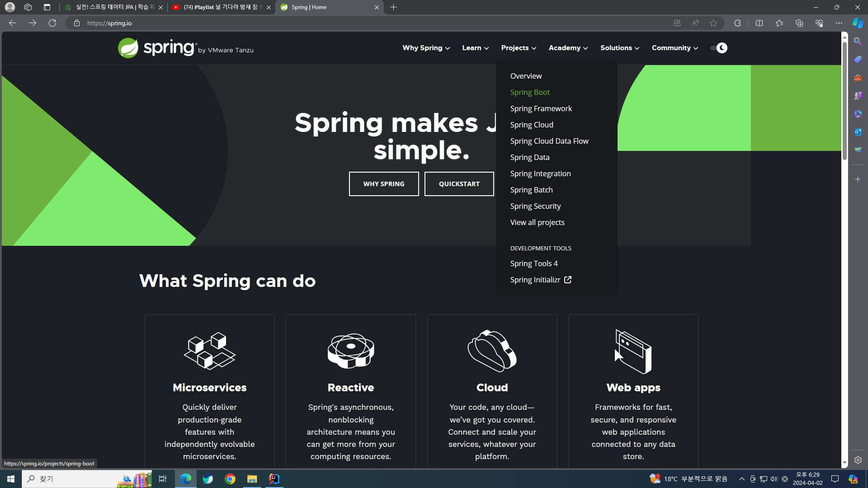Image resolution: width=868 pixels, height=488 pixels.
Task: Open browser Extensions puzzle icon
Action: tap(737, 23)
